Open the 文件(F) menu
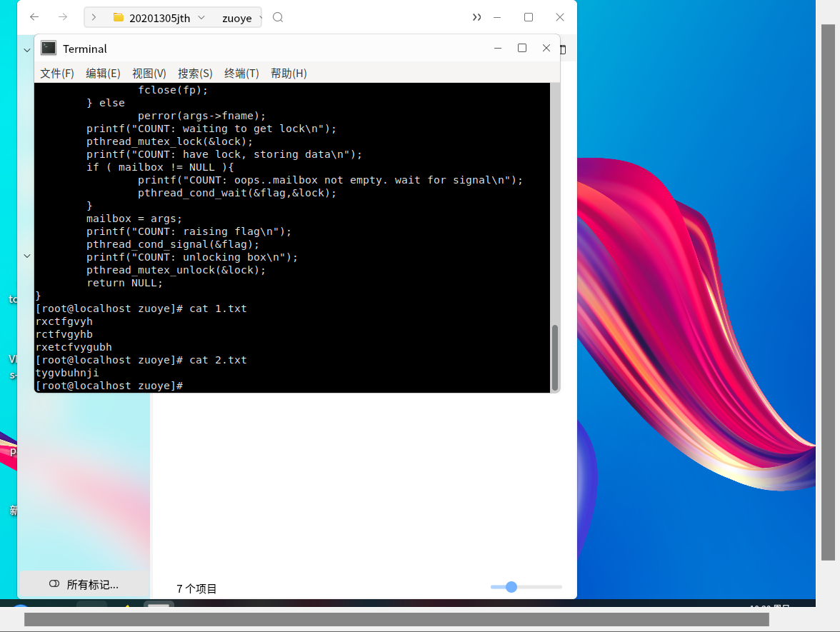This screenshot has height=632, width=840. point(57,74)
